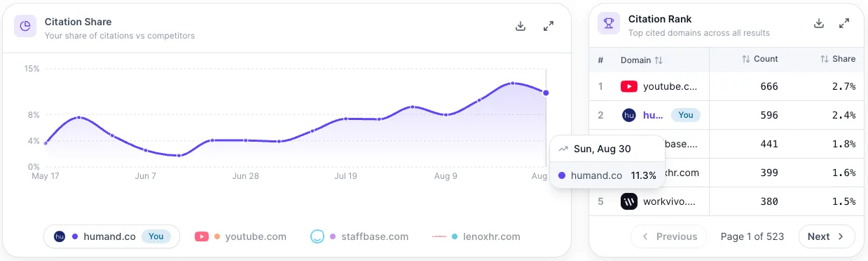
Task: Toggle humand.co series in chart legend
Action: 112,236
